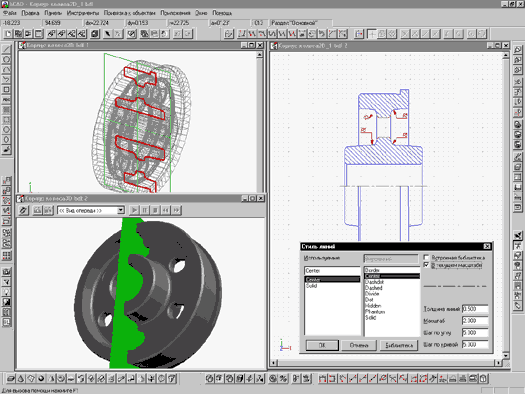
Task: Click the new document icon in top toolbar
Action: tap(8, 34)
